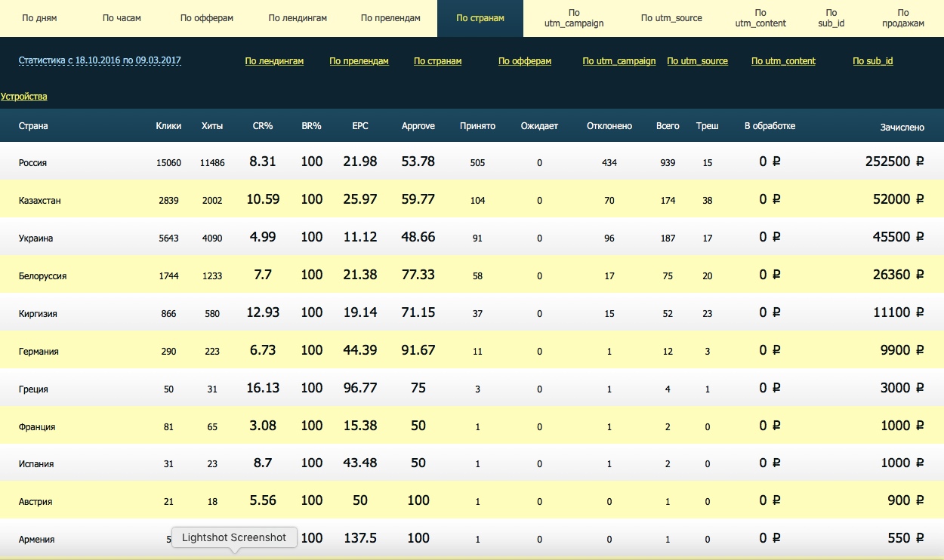944x560 pixels.
Task: Follow the yellow По utm_source link
Action: [697, 61]
